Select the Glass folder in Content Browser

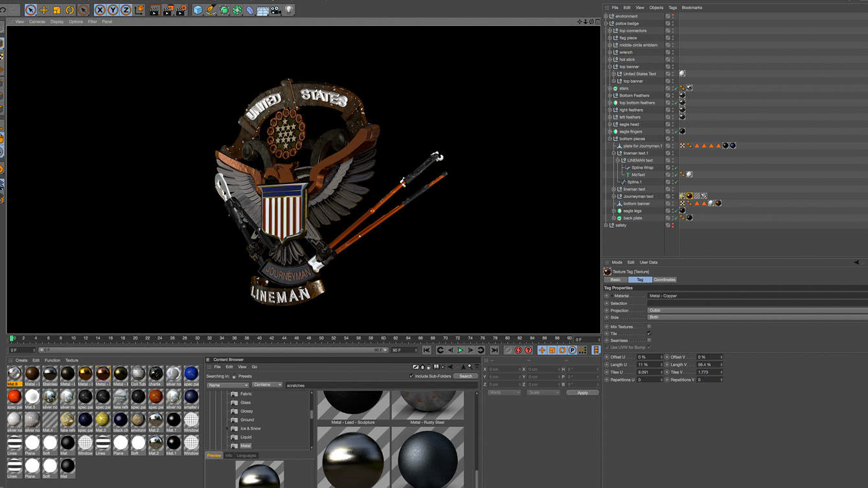[x=246, y=402]
